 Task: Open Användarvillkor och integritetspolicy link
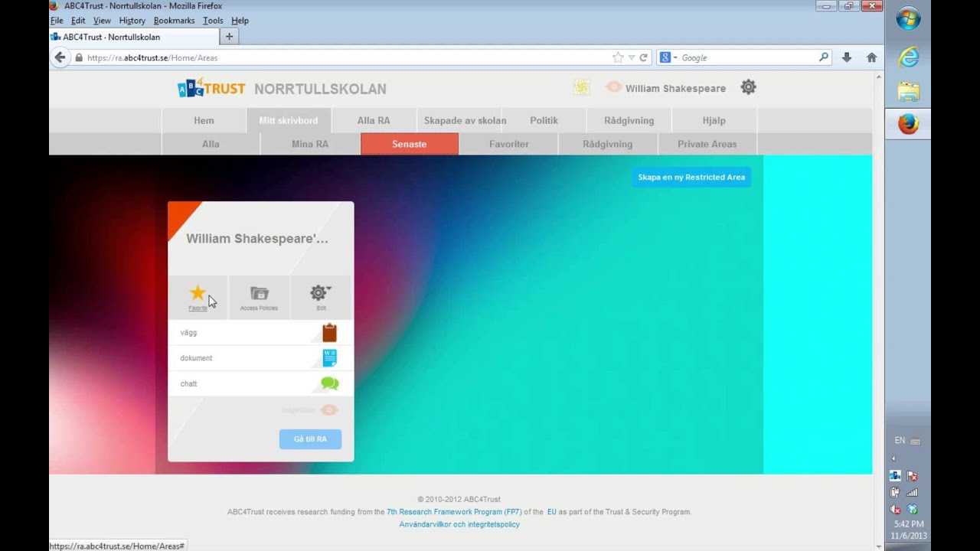[459, 524]
